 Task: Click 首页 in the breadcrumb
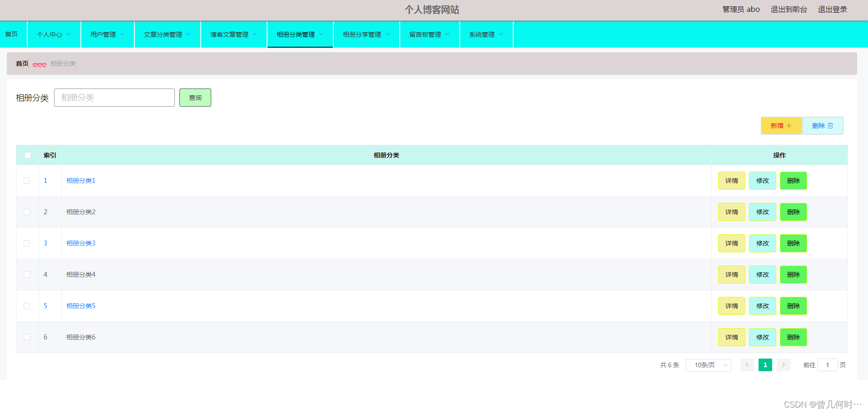point(22,64)
